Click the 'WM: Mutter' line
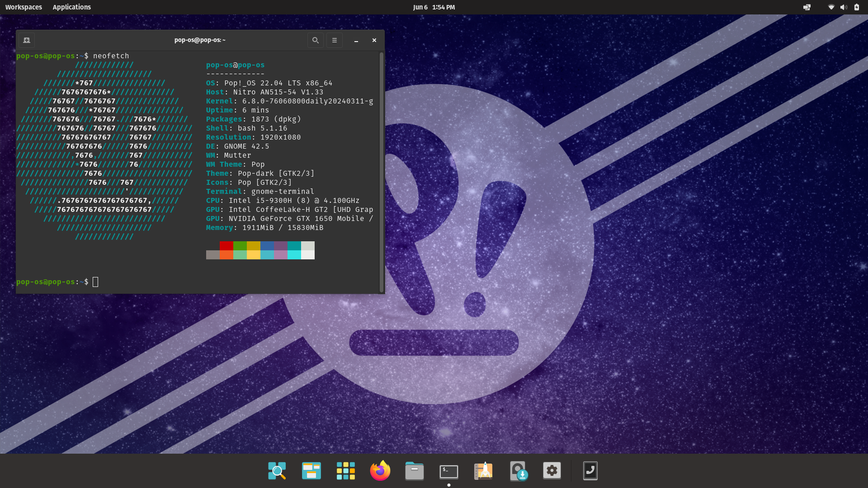The width and height of the screenshot is (868, 488). pos(228,155)
